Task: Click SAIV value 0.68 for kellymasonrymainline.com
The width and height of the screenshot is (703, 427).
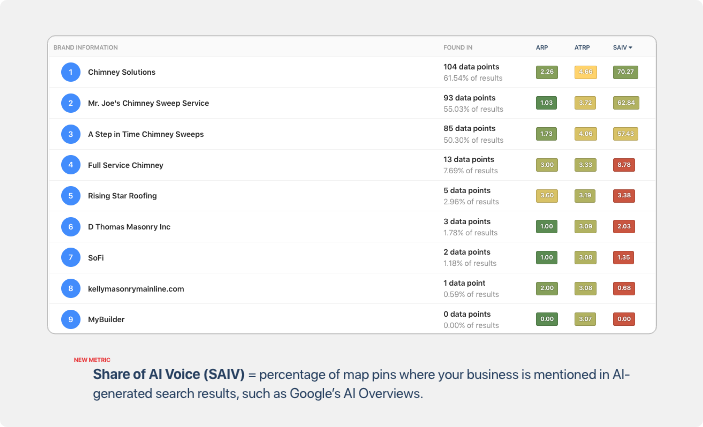Action: [x=624, y=288]
